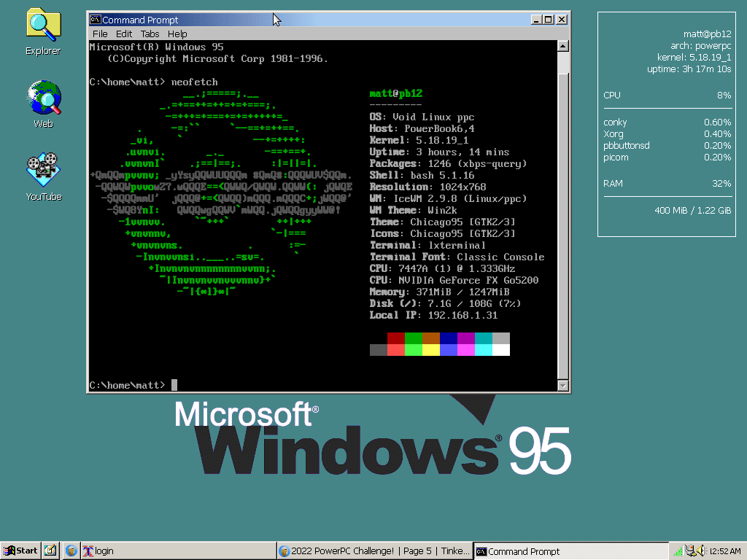747x560 pixels.
Task: Click the bright yellow swatch in the neofetch palette
Action: pyautogui.click(x=431, y=350)
